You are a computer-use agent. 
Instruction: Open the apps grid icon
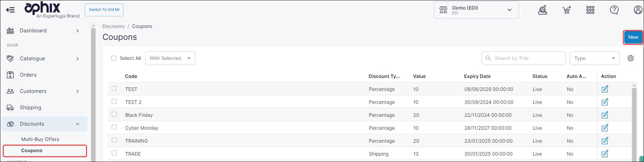[x=590, y=10]
